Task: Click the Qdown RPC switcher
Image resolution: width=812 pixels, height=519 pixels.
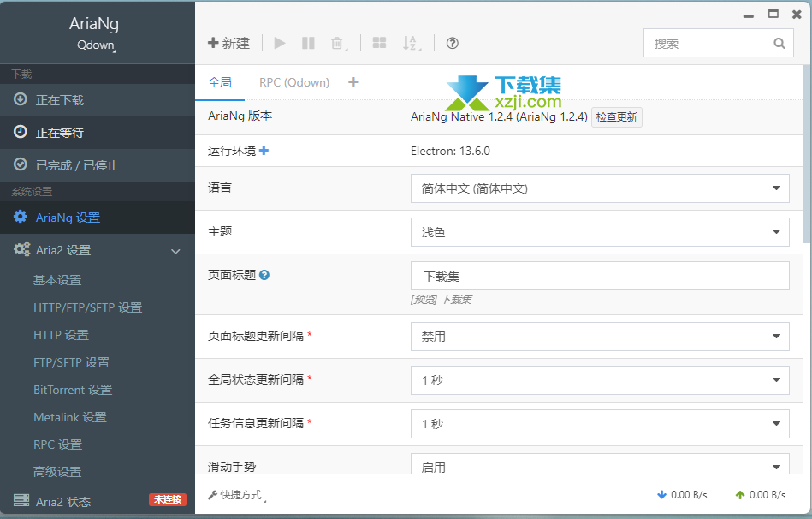Action: coord(97,45)
